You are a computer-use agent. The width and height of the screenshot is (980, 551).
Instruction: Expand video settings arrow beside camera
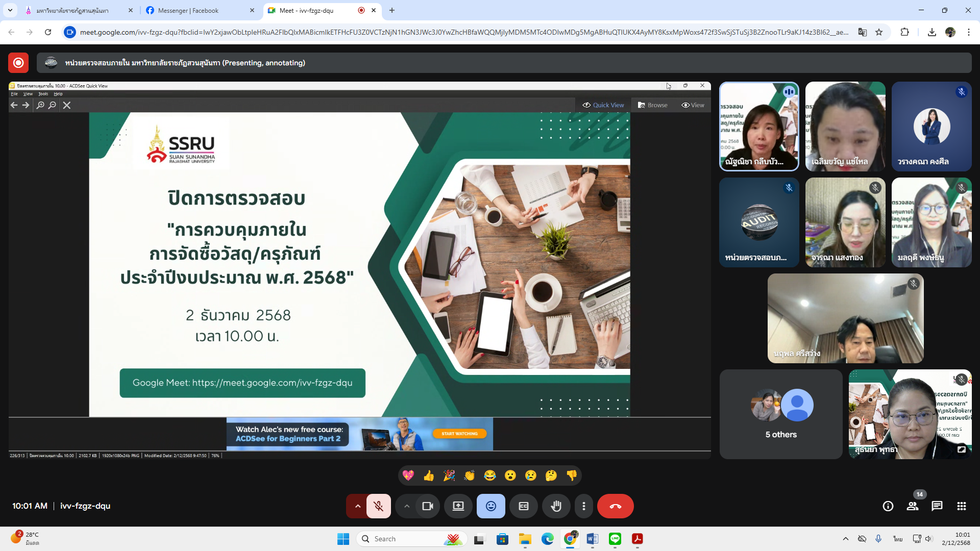tap(407, 506)
